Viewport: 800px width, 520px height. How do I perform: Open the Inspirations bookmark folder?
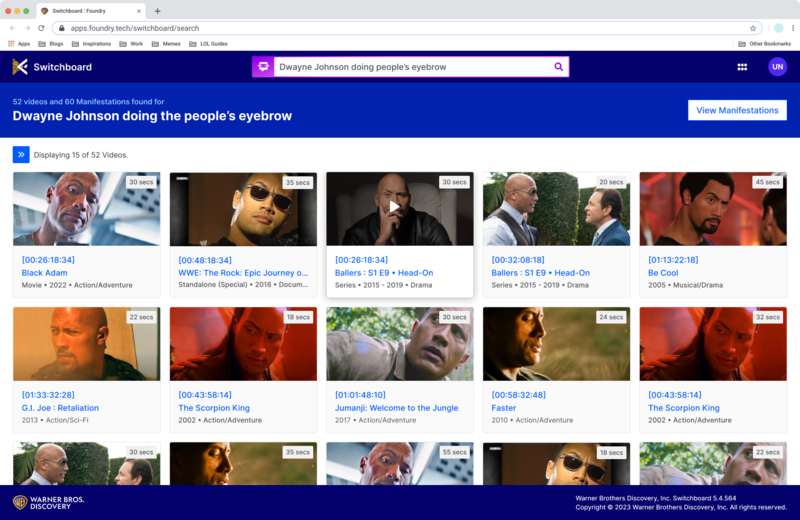coord(91,44)
